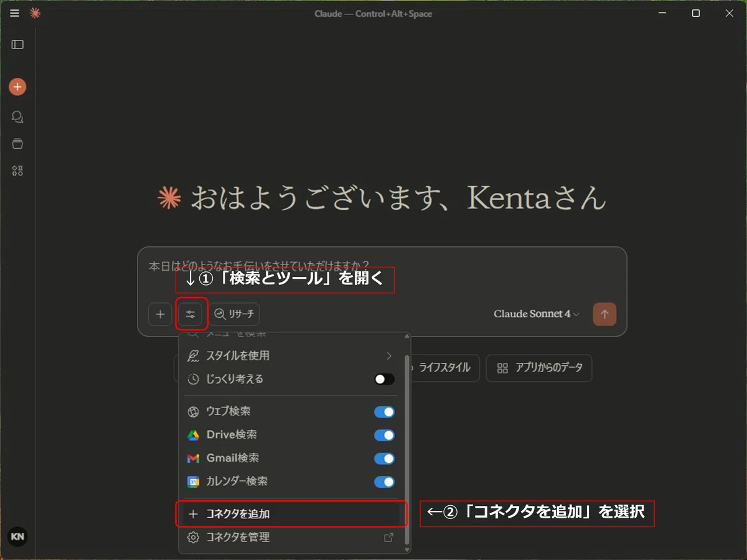
Task: Open the artifacts grid icon in sidebar
Action: pyautogui.click(x=17, y=171)
